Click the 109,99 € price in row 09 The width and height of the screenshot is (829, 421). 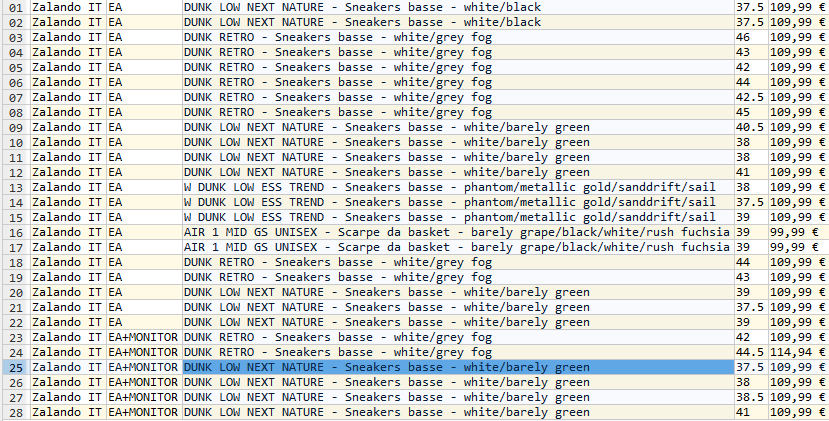pos(798,127)
